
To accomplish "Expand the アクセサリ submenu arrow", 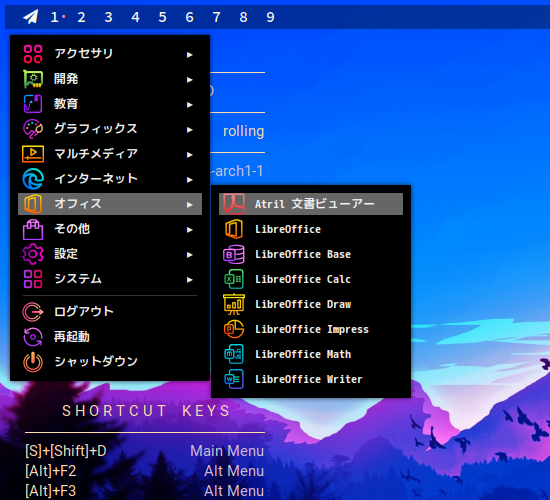I will [189, 55].
